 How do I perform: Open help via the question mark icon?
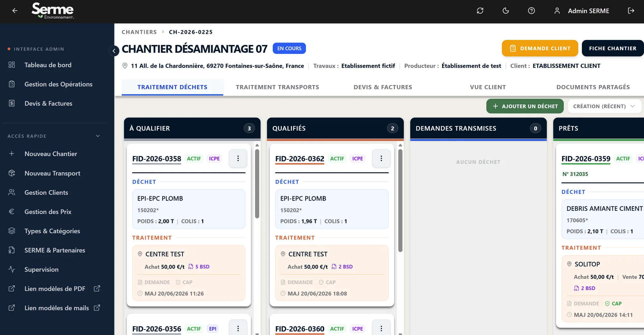coord(532,11)
